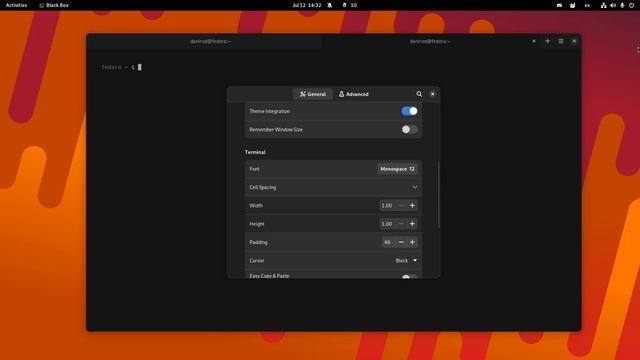Close the preferences dialog

[433, 94]
